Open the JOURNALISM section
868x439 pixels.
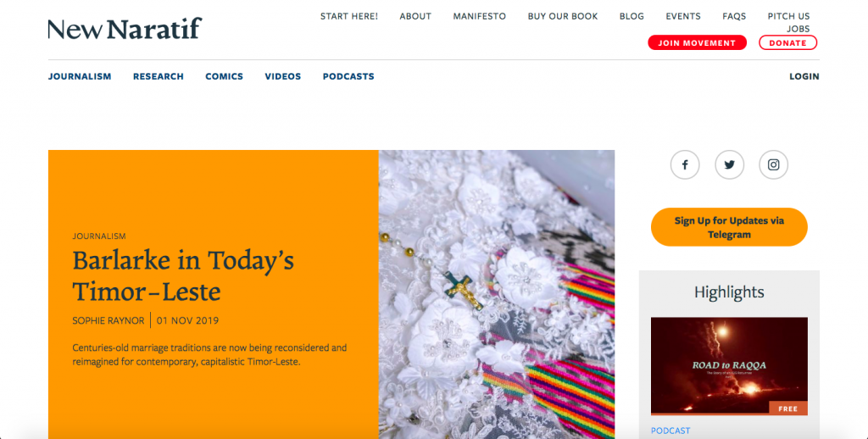pyautogui.click(x=80, y=76)
